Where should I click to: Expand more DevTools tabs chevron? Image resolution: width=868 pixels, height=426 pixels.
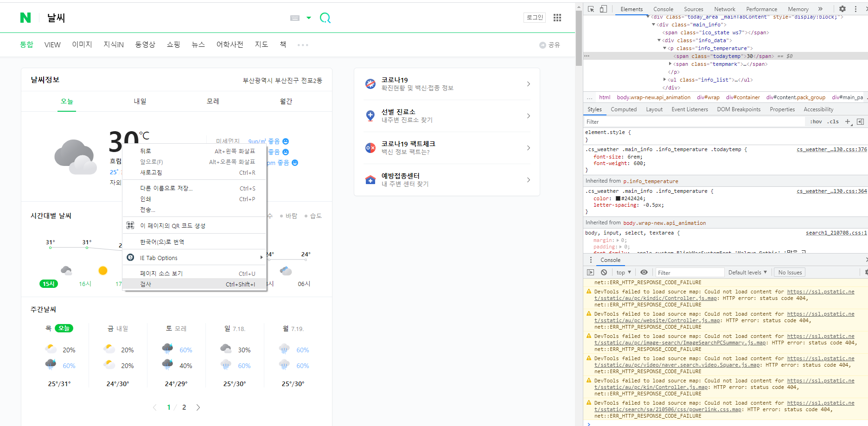click(x=820, y=9)
